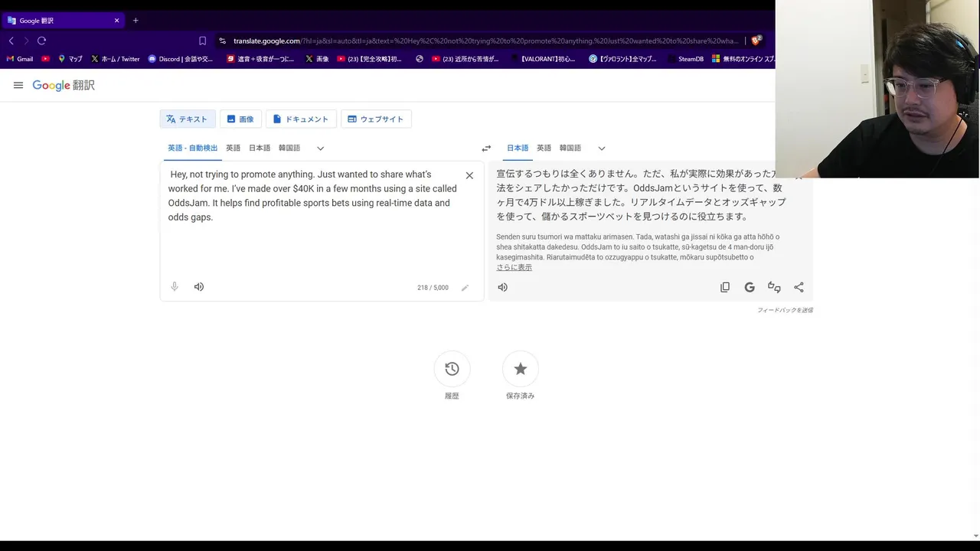The height and width of the screenshot is (551, 980).
Task: Open the YouTube icon bookmark after Gmail
Action: tap(46, 59)
